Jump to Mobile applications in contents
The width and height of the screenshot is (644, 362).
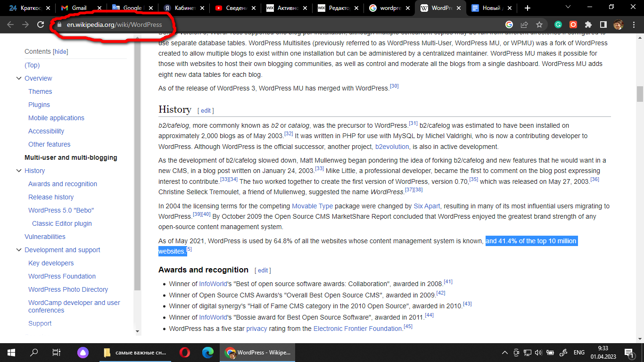pos(56,118)
